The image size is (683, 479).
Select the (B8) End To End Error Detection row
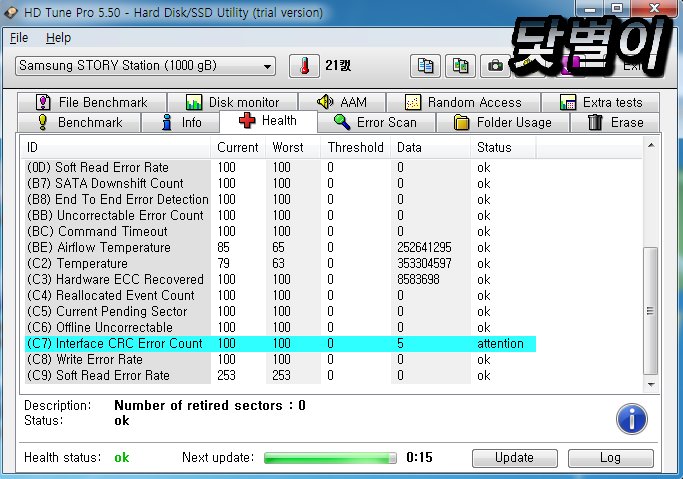(281, 199)
